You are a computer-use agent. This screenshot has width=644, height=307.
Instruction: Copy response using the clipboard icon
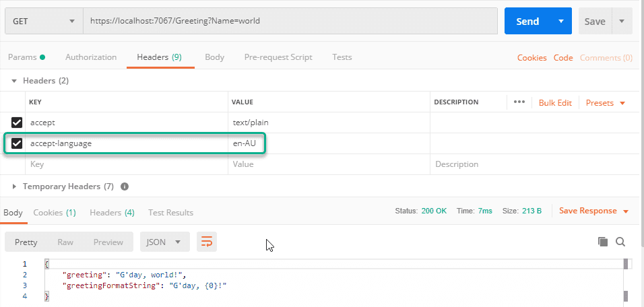602,242
